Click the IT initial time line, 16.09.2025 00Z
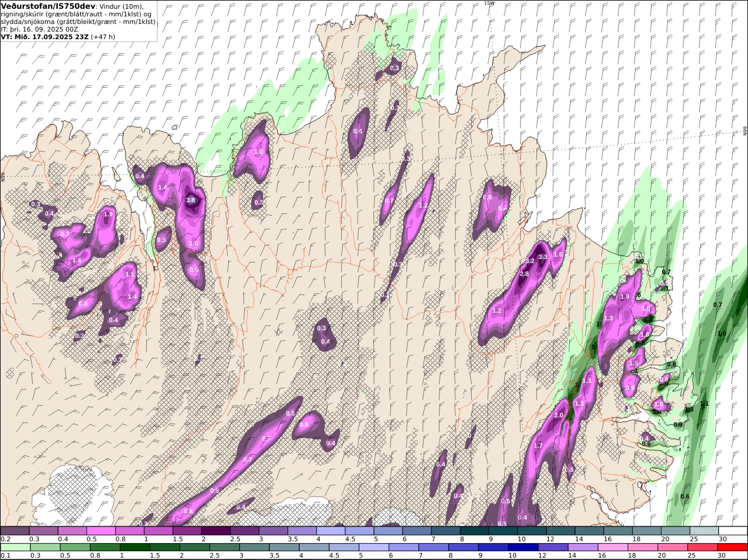 39,29
